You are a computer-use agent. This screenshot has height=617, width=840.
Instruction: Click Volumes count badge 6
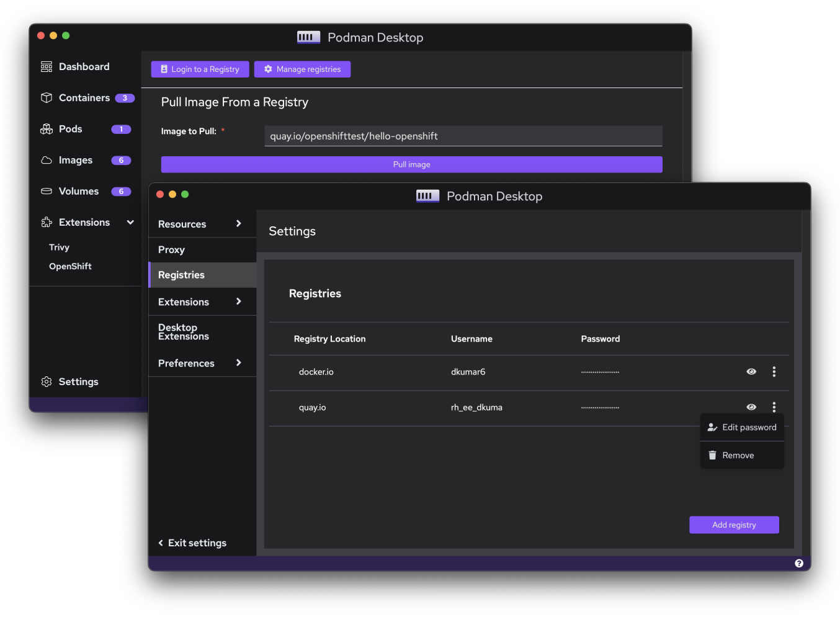click(x=121, y=191)
